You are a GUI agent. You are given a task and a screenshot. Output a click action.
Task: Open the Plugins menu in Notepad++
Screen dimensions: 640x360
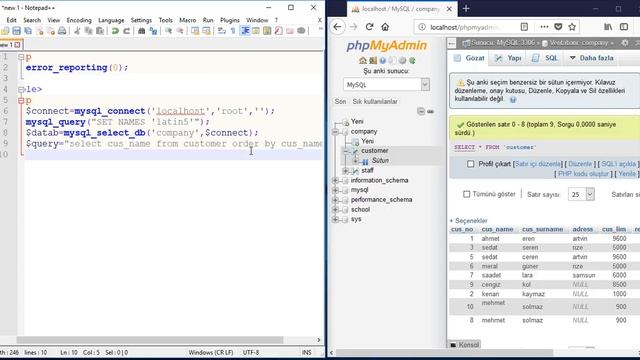tap(230, 20)
